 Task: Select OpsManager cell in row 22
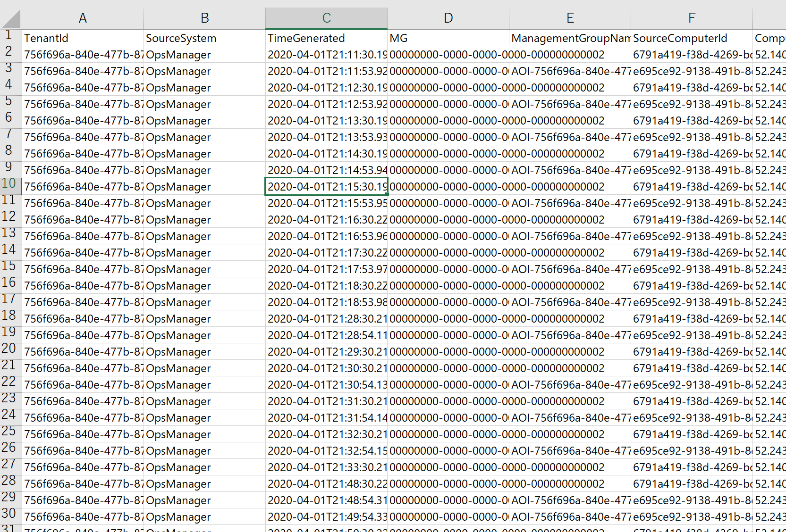coord(204,384)
